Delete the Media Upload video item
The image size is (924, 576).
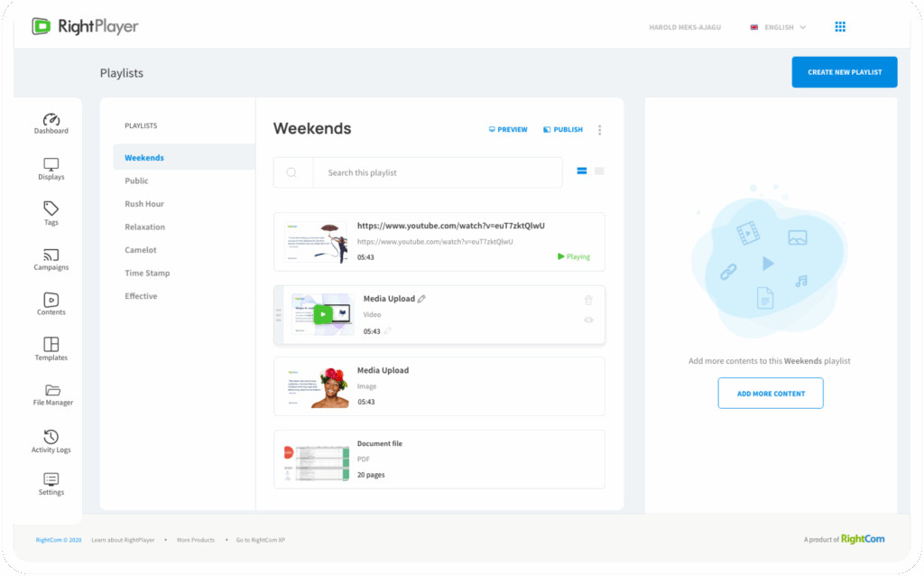point(588,300)
